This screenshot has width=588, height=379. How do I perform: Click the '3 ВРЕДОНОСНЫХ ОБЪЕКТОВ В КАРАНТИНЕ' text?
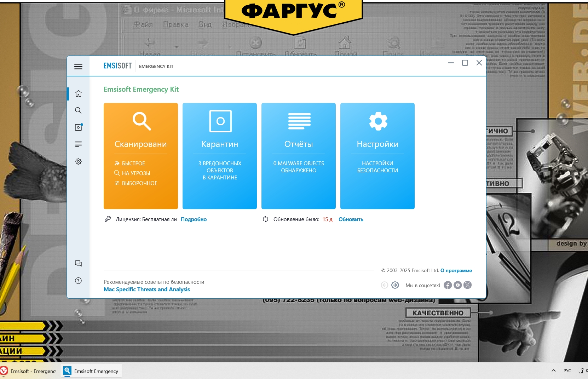pos(220,170)
